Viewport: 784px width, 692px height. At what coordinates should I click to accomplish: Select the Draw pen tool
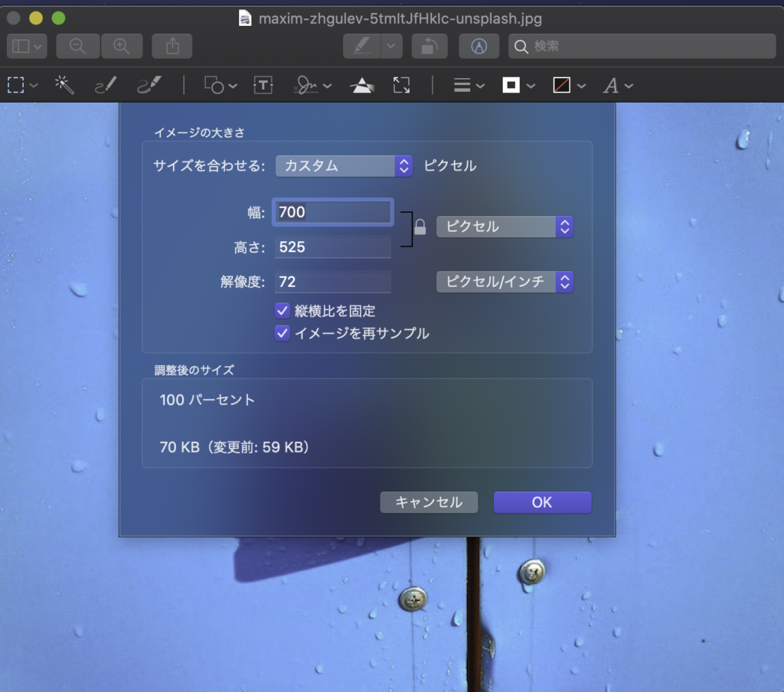click(x=149, y=85)
